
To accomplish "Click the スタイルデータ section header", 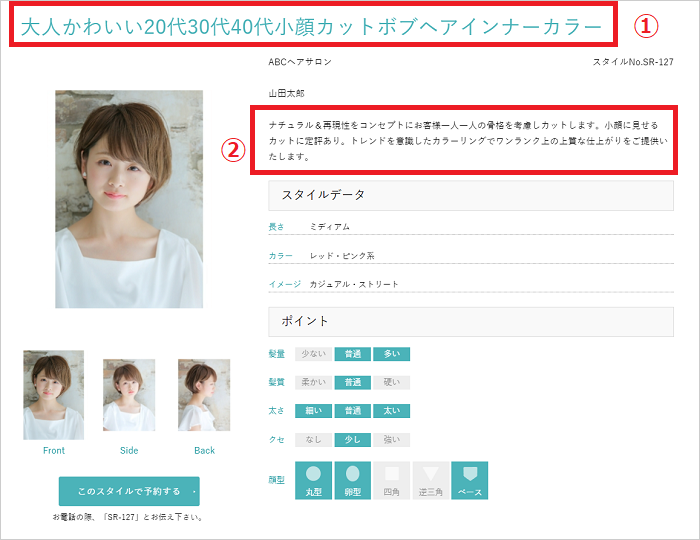I will tap(471, 195).
